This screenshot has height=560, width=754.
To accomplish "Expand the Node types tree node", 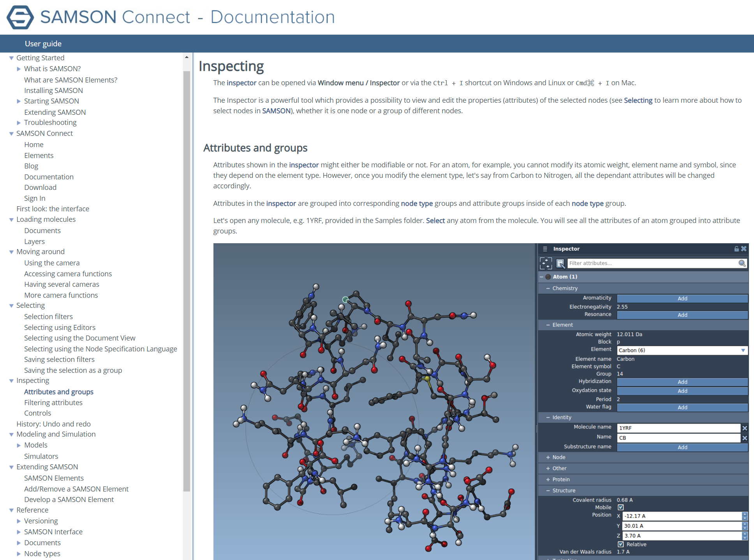I will [x=19, y=554].
